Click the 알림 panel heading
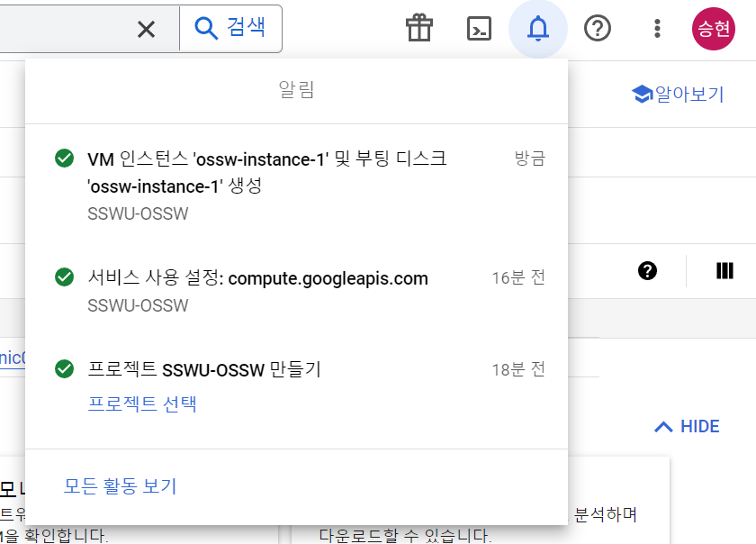Screen dimensions: 756x544 (296, 89)
